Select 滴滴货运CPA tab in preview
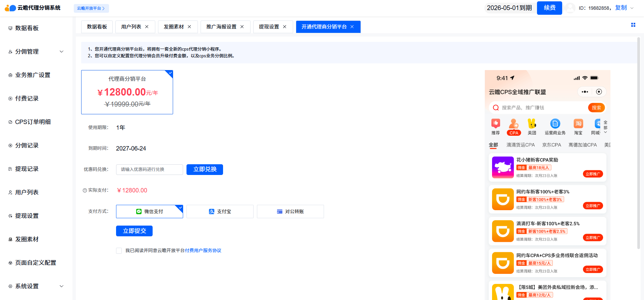Screen dimensions: 644x300 click(x=521, y=145)
